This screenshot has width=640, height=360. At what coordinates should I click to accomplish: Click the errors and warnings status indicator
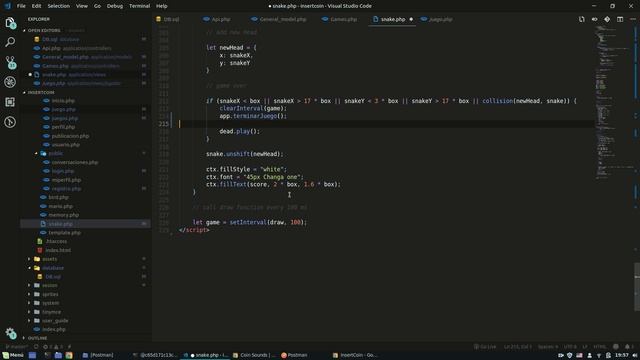[x=53, y=347]
